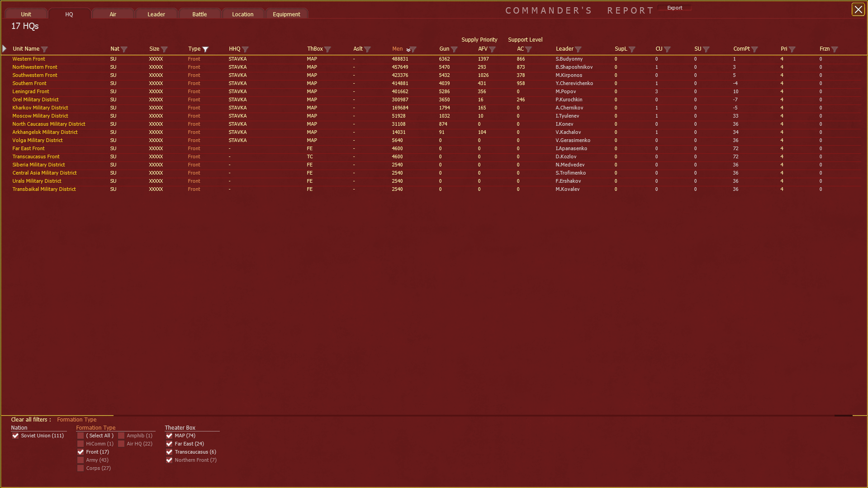Enable the HiComm formation filter
Image resolution: width=868 pixels, height=488 pixels.
click(81, 444)
